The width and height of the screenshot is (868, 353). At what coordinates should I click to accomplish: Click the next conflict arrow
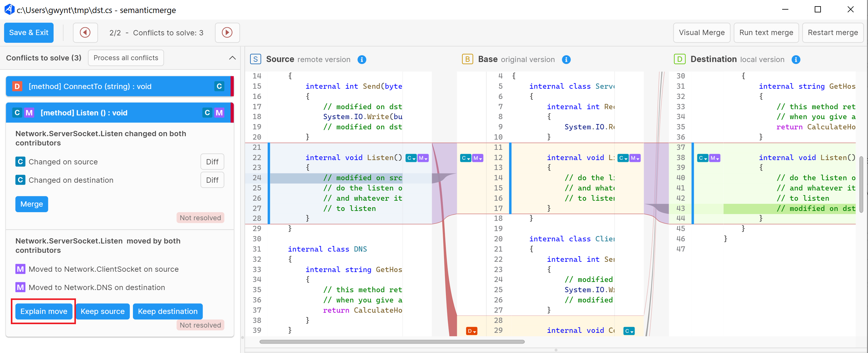227,32
